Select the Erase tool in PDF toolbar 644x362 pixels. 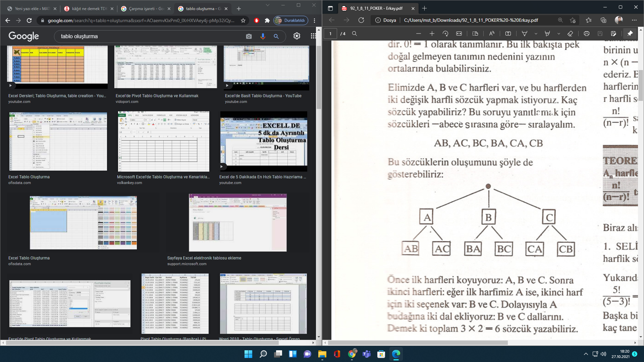(x=570, y=34)
